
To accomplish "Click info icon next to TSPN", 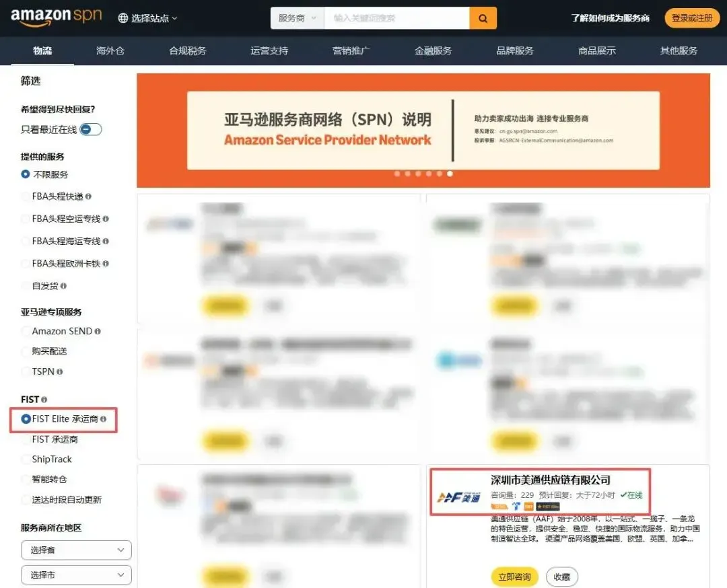I will tap(59, 371).
